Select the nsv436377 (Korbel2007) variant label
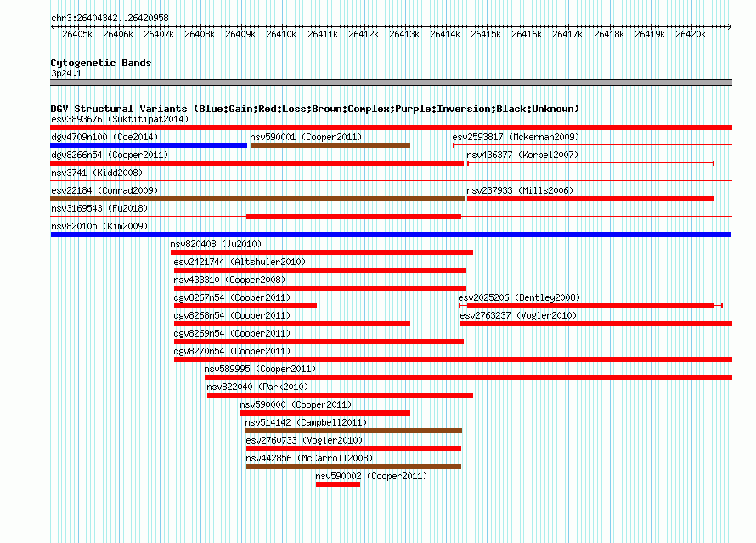 click(522, 155)
